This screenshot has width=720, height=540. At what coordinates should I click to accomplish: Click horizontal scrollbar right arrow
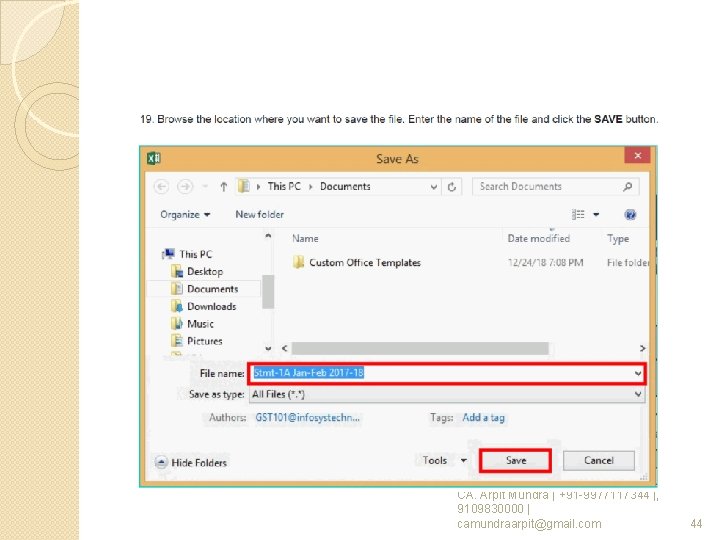642,349
